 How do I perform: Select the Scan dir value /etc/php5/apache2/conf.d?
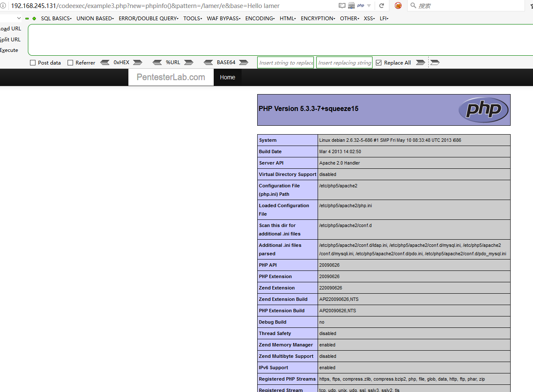(345, 225)
